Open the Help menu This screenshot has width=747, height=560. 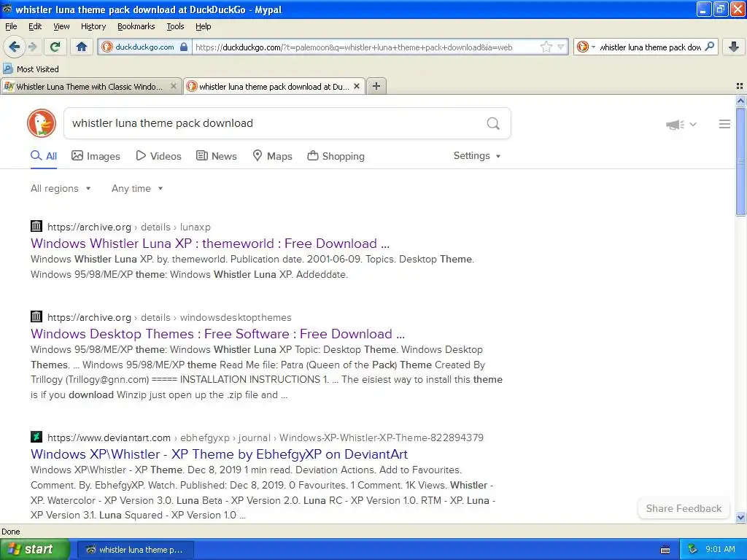point(203,26)
